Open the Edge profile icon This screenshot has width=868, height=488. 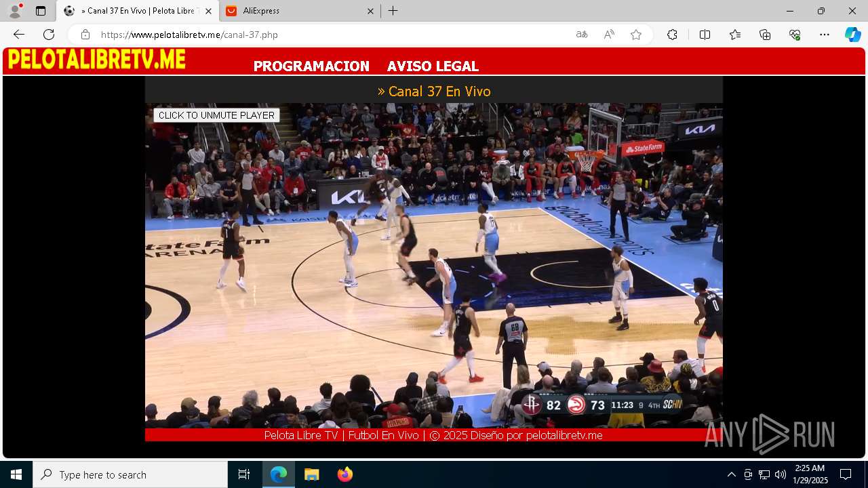point(15,11)
